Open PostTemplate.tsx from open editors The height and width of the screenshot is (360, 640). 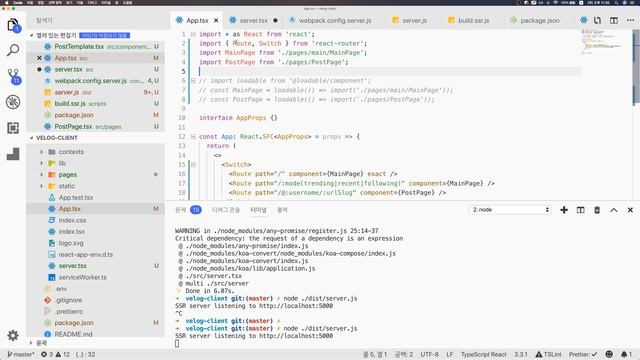tap(96, 47)
